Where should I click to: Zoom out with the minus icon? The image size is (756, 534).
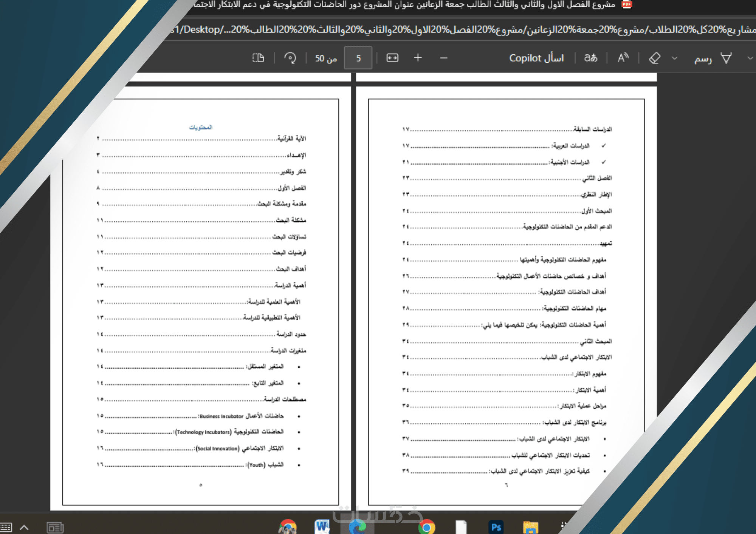444,58
